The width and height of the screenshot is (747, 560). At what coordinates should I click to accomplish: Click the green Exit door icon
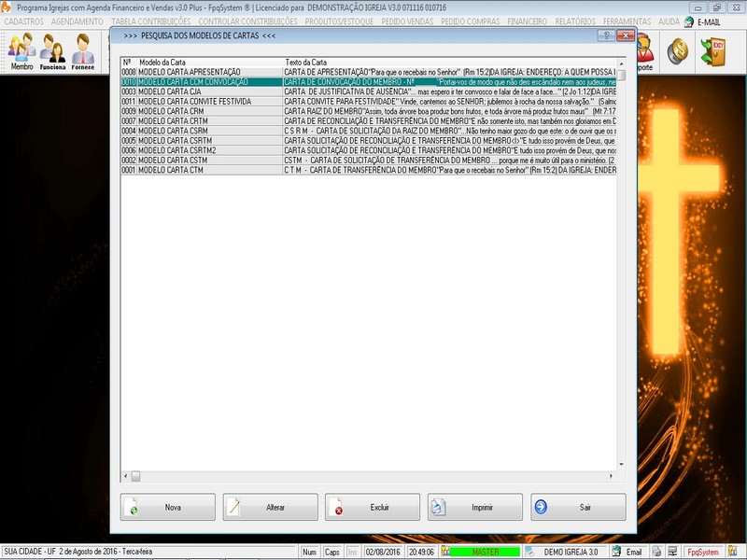pyautogui.click(x=713, y=51)
